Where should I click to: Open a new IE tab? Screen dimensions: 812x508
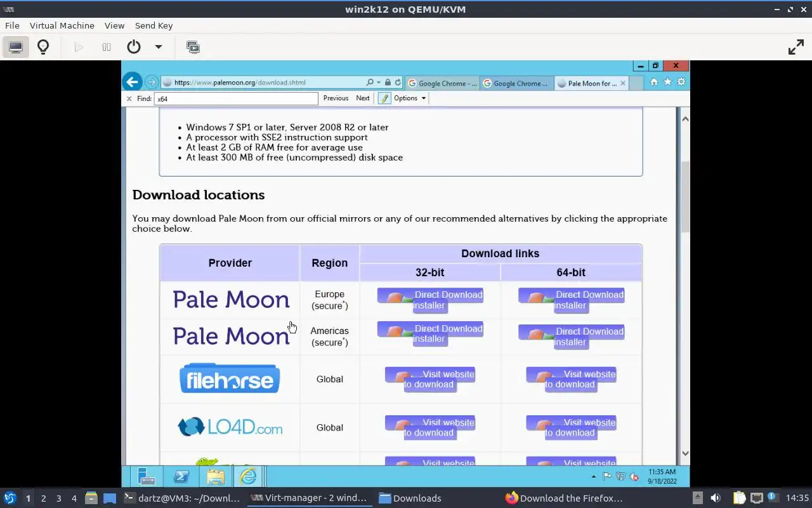point(637,83)
